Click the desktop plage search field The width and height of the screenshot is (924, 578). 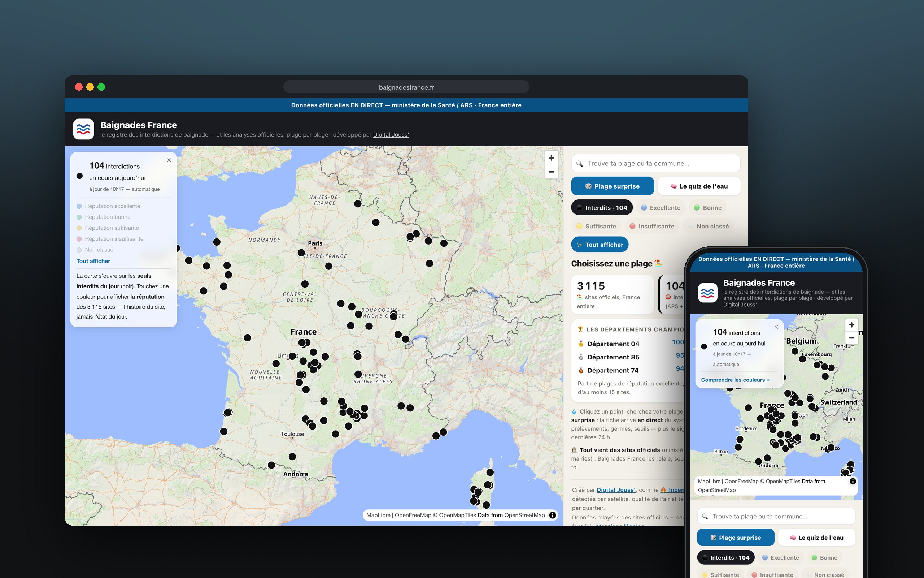(x=655, y=164)
